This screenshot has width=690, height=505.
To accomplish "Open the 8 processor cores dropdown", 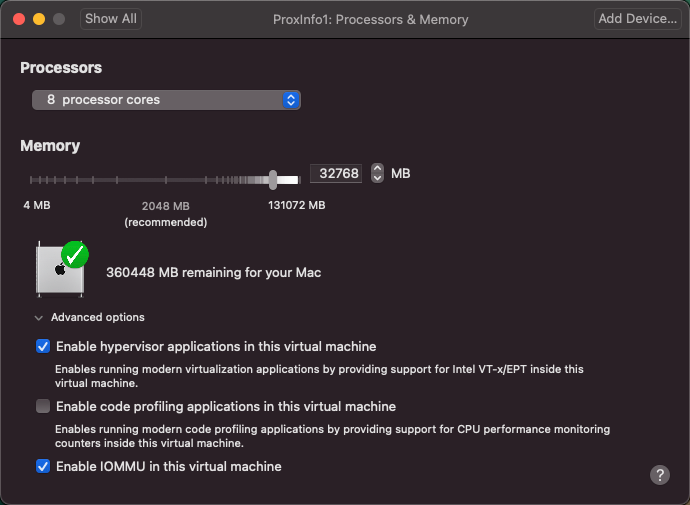I will click(166, 100).
